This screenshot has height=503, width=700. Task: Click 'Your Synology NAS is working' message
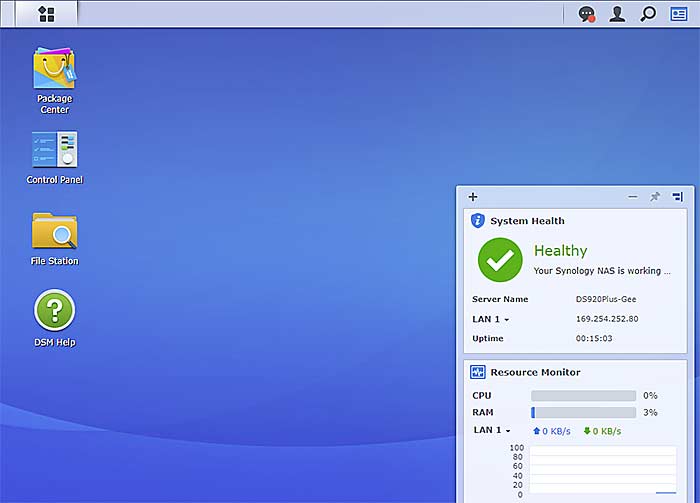pos(602,270)
